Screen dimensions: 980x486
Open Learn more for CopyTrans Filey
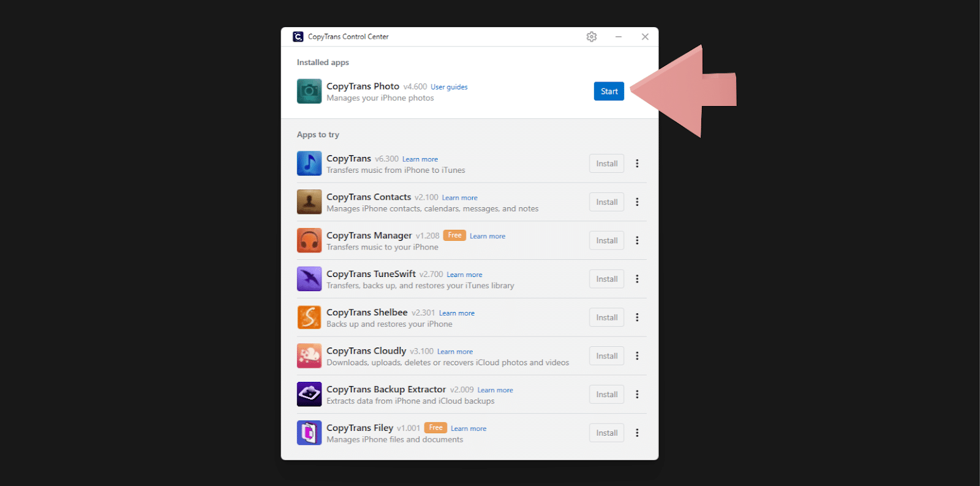tap(469, 428)
